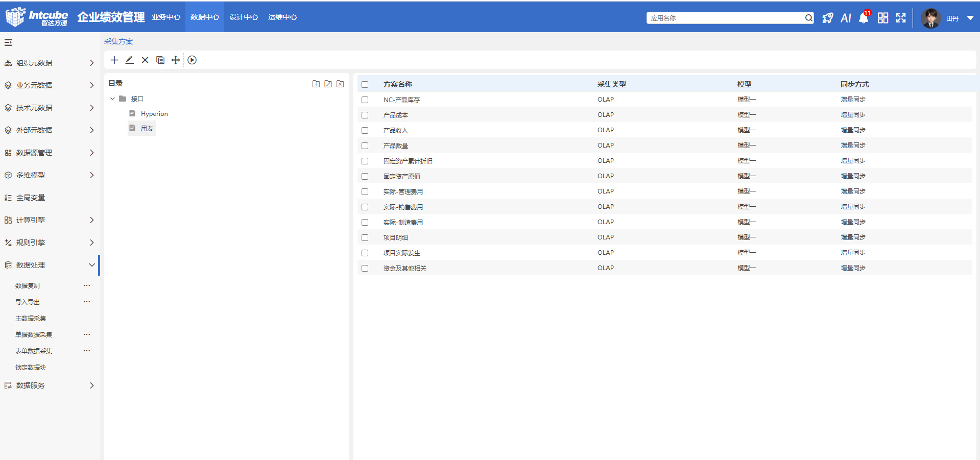Open the user account dropdown arrow
980x460 pixels.
tap(970, 18)
